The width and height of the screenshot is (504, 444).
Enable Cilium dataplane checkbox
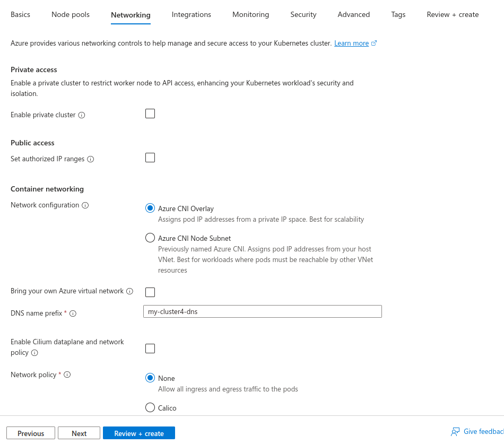(150, 349)
